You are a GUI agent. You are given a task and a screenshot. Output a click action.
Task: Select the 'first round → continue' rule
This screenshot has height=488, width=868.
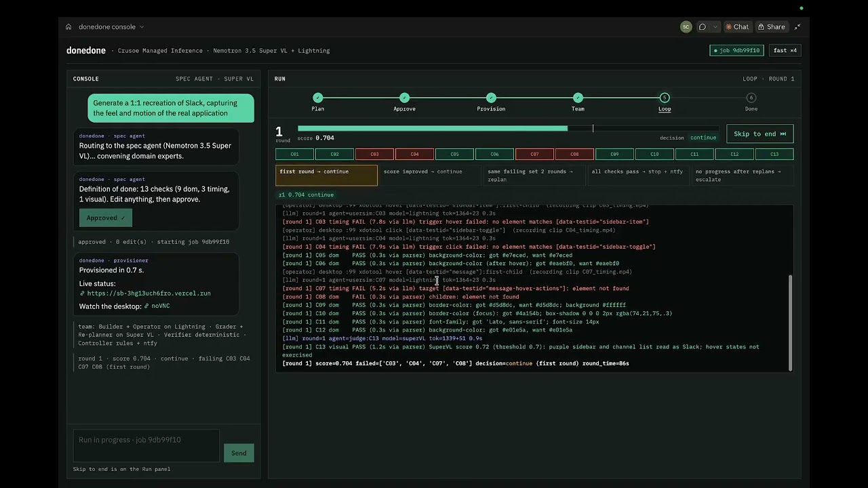pyautogui.click(x=326, y=175)
